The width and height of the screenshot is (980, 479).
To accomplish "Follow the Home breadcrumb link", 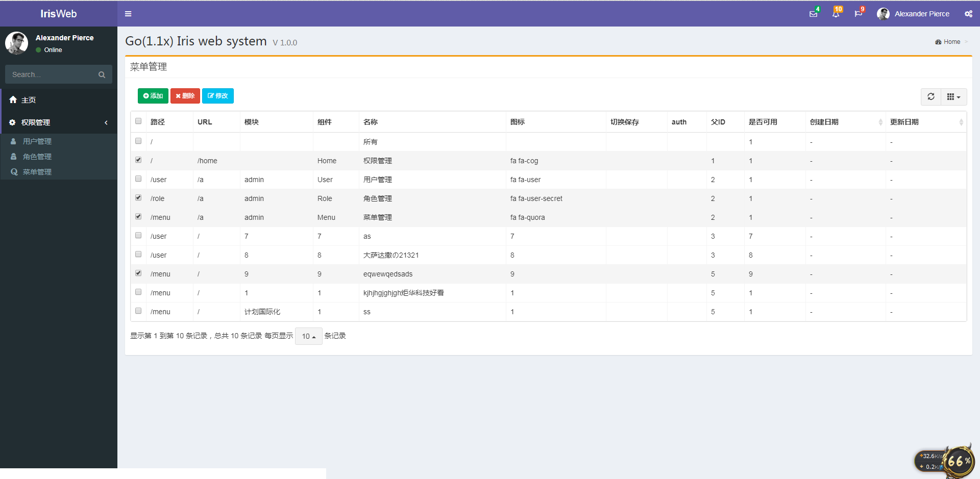I will 951,42.
